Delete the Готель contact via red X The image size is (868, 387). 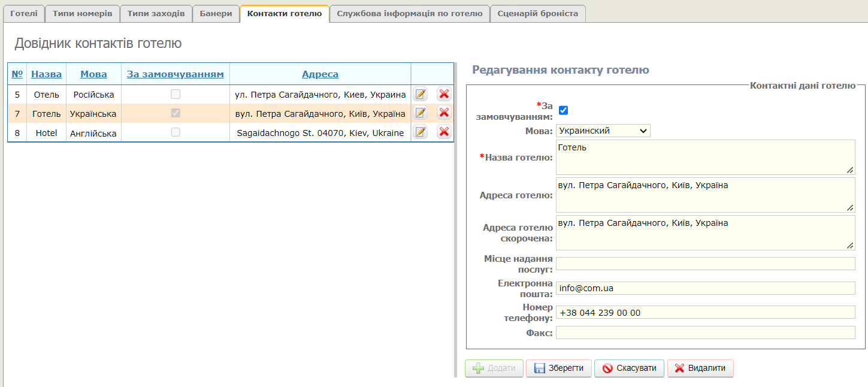(x=444, y=113)
